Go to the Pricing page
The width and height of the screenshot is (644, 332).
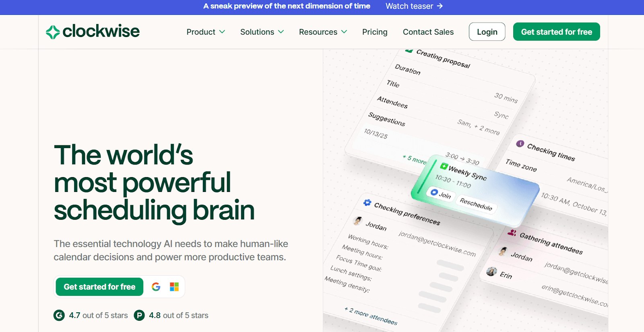[375, 32]
